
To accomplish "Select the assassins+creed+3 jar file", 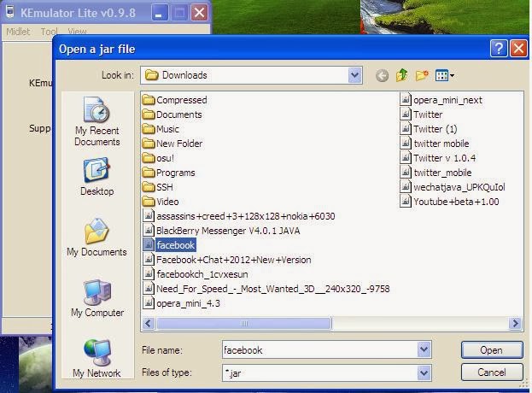I will pos(239,216).
